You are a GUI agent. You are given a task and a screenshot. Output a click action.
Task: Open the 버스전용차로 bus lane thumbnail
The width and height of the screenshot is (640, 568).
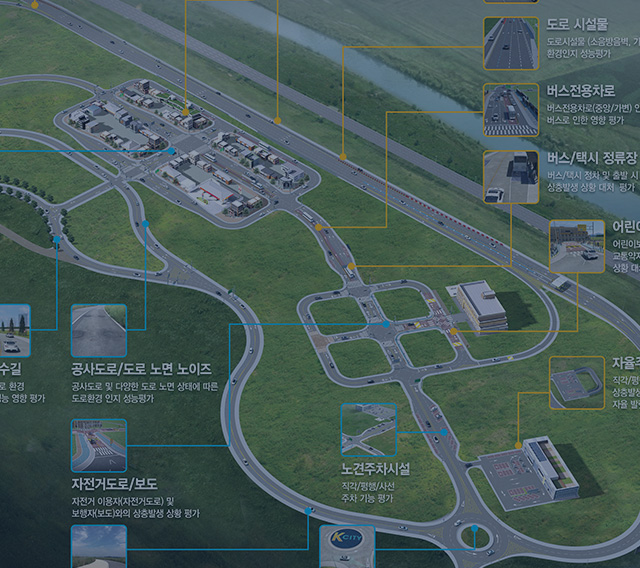[511, 110]
